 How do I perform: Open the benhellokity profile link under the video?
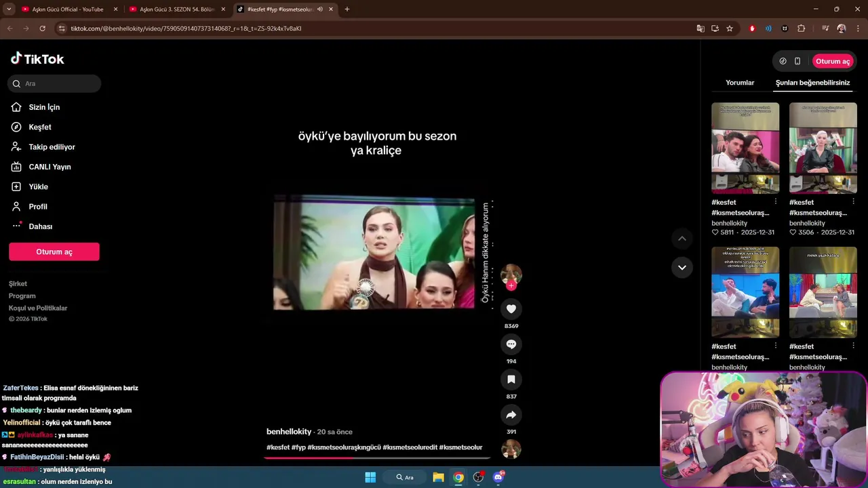[x=289, y=432]
